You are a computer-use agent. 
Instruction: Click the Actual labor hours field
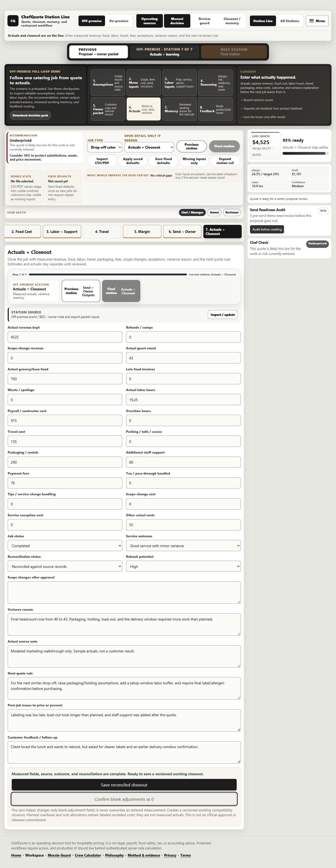click(183, 400)
